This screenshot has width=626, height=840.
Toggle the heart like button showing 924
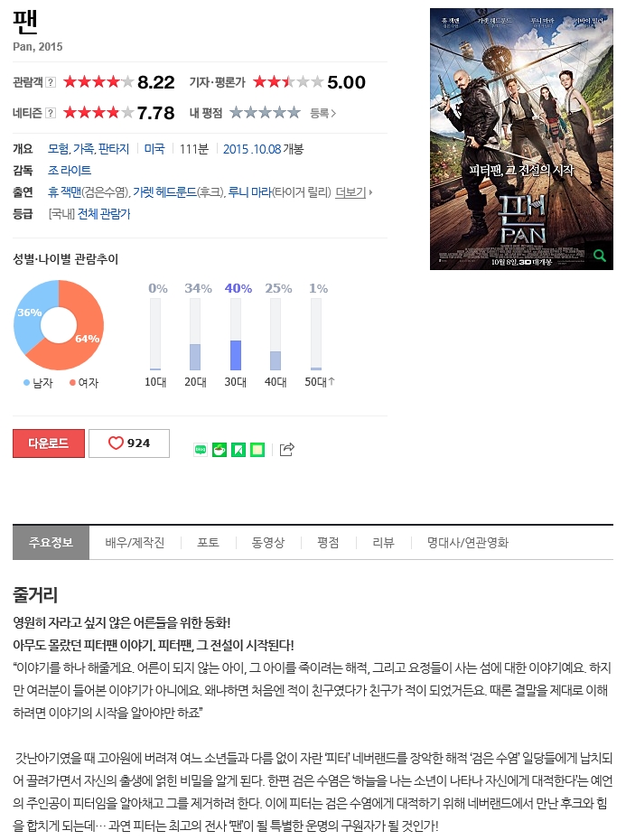(x=129, y=443)
